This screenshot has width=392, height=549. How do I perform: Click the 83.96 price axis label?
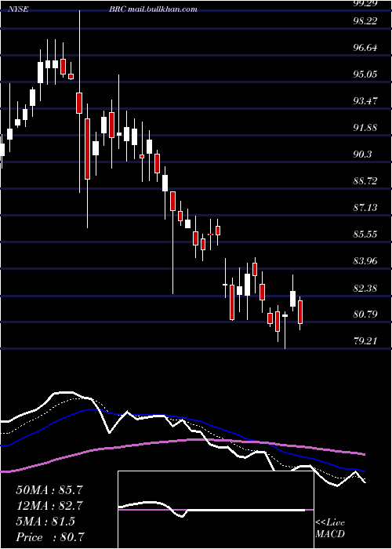click(x=366, y=261)
